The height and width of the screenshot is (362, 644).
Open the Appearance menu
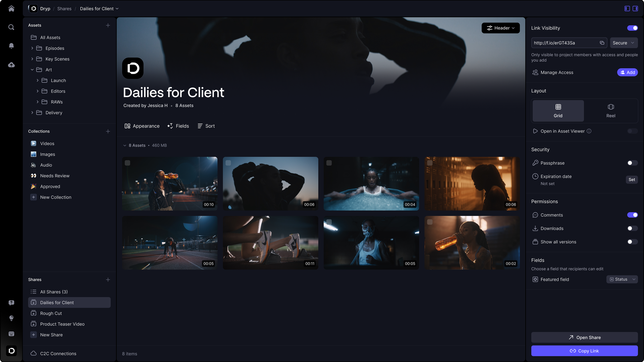[142, 126]
